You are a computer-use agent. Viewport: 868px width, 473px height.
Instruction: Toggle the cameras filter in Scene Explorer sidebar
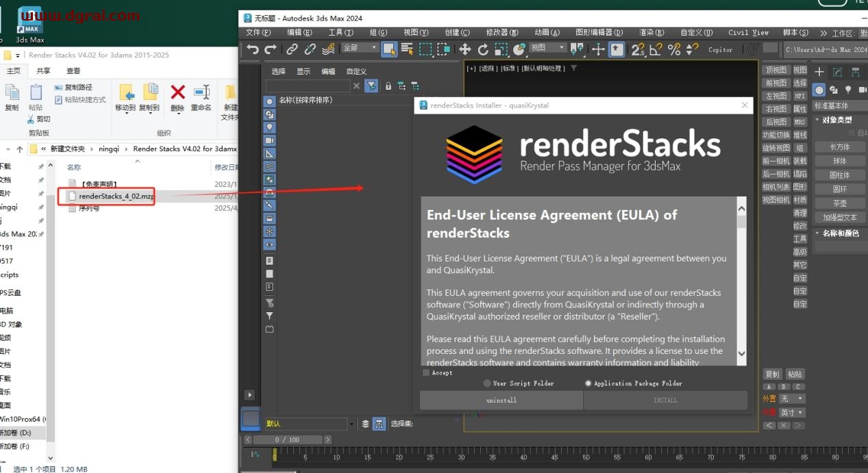point(269,140)
